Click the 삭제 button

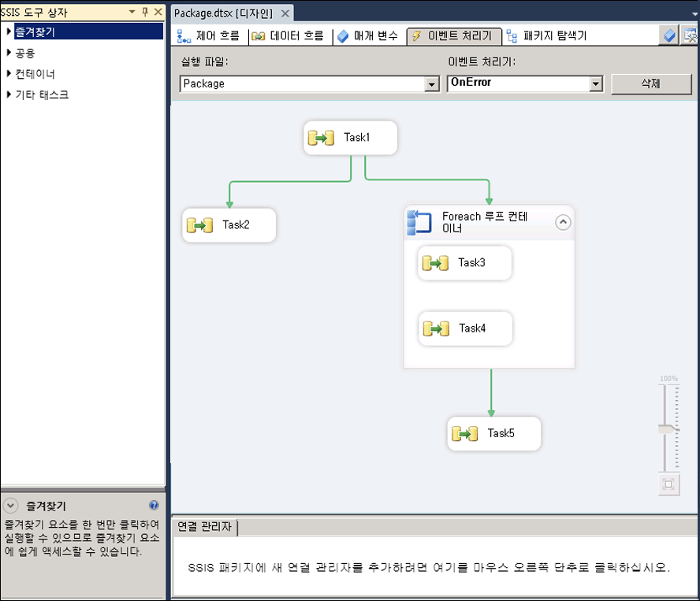click(651, 83)
